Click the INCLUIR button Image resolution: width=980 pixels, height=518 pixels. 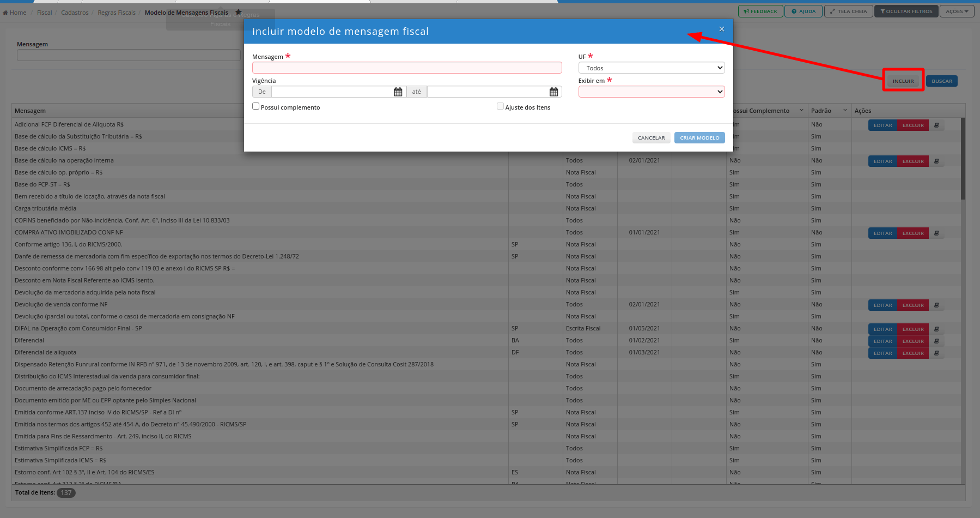click(903, 81)
